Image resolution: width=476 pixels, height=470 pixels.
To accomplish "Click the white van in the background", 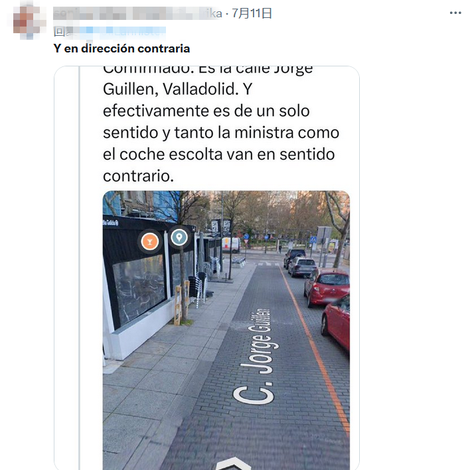I will tap(231, 244).
